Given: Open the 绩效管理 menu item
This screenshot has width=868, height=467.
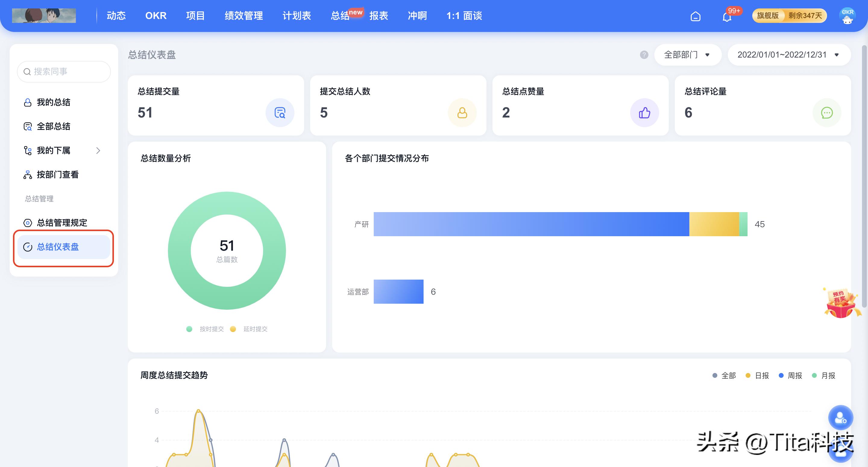Looking at the screenshot, I should [244, 16].
